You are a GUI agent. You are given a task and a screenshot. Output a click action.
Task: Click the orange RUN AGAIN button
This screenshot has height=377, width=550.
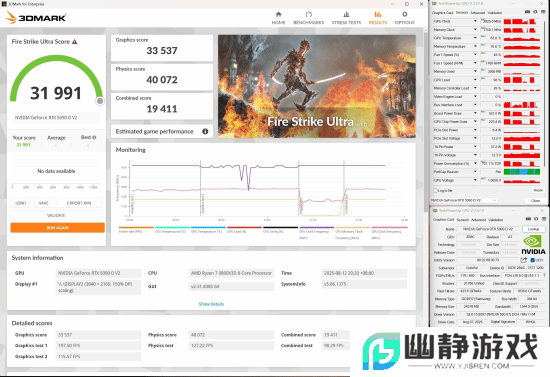click(58, 228)
